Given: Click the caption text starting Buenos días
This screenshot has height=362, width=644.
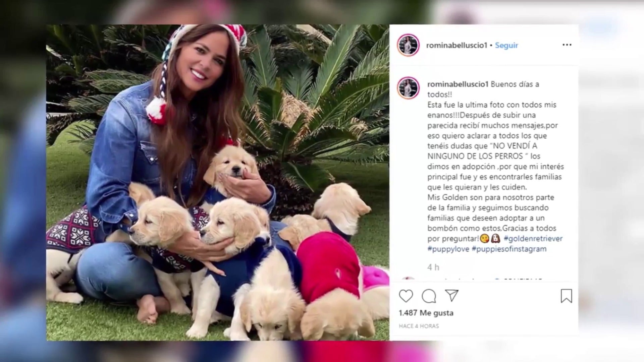Looking at the screenshot, I should 495,166.
